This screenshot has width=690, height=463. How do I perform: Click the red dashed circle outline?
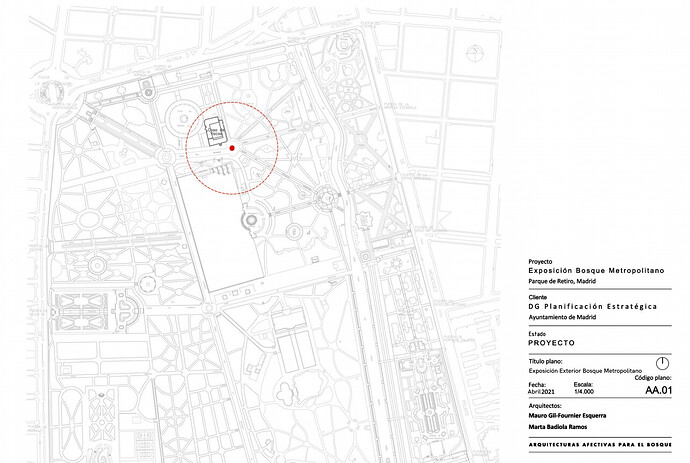click(232, 148)
